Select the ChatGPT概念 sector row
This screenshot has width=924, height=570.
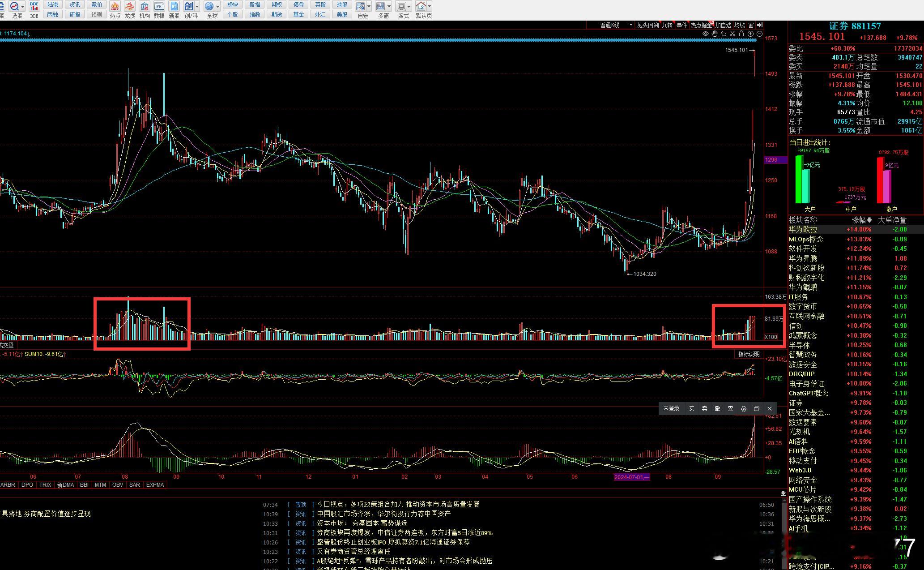(856, 393)
